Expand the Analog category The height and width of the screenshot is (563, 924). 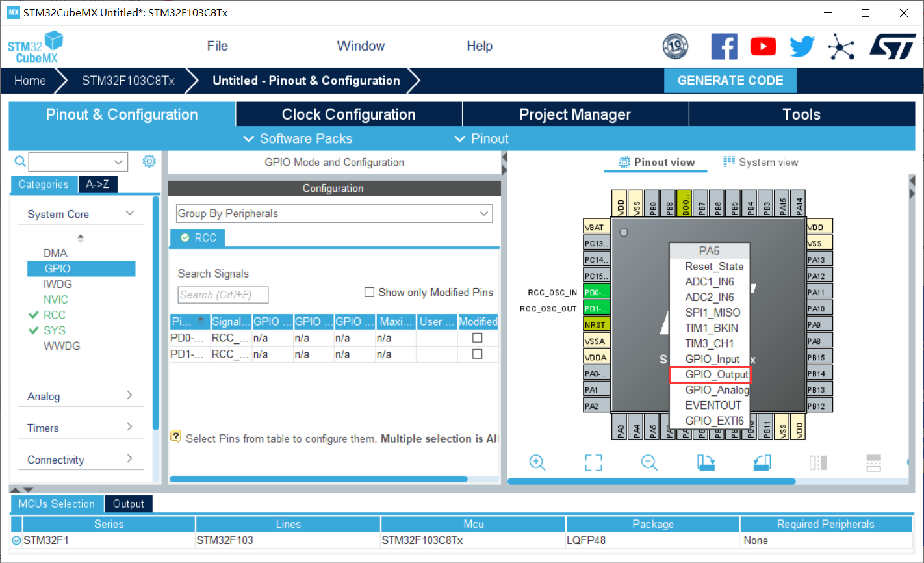click(80, 396)
